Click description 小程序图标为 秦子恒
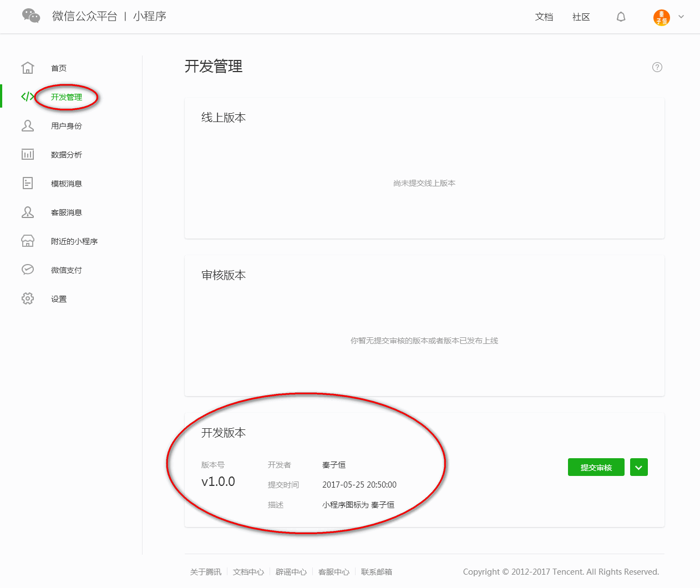700x588 pixels. pyautogui.click(x=358, y=505)
